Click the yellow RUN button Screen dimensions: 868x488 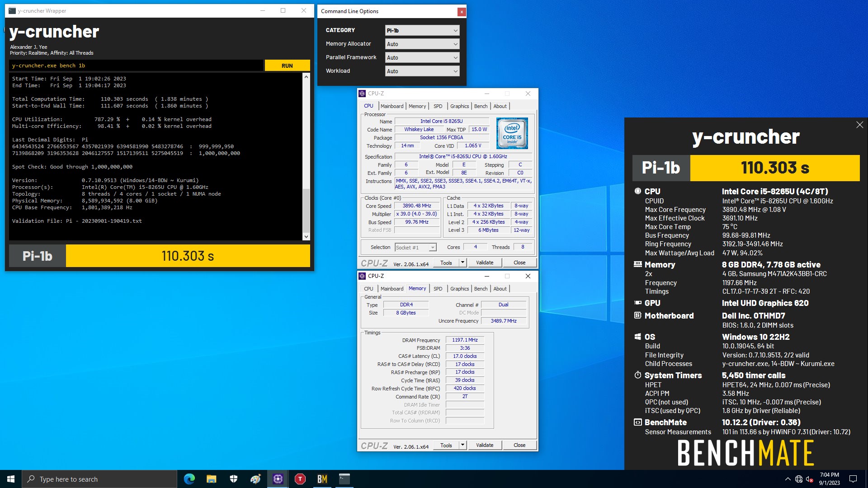[x=287, y=66]
